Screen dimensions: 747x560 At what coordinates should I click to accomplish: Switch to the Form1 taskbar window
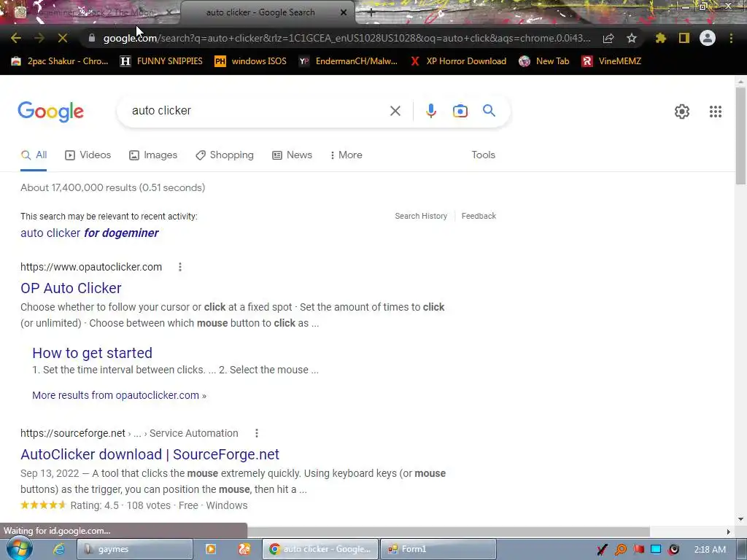click(438, 549)
